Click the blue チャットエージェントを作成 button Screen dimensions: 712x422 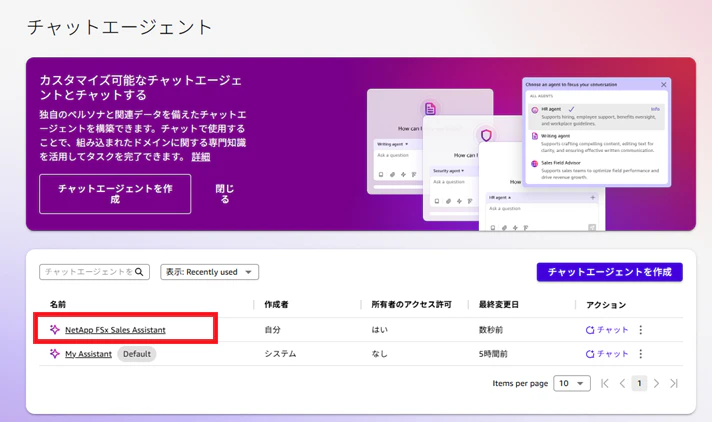tap(609, 272)
